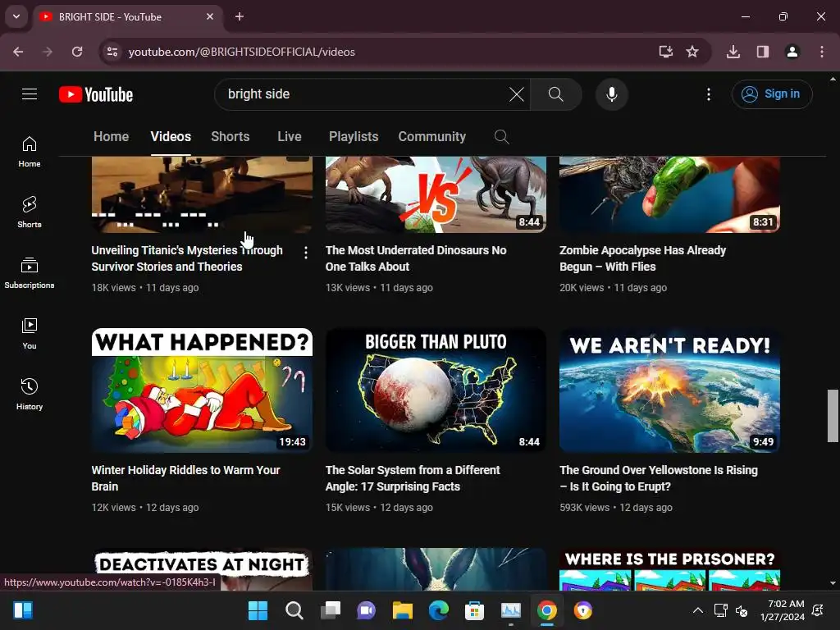Viewport: 840px width, 630px height.
Task: Close the BRIGHT SIDE - YouTube tab
Action: 210,16
